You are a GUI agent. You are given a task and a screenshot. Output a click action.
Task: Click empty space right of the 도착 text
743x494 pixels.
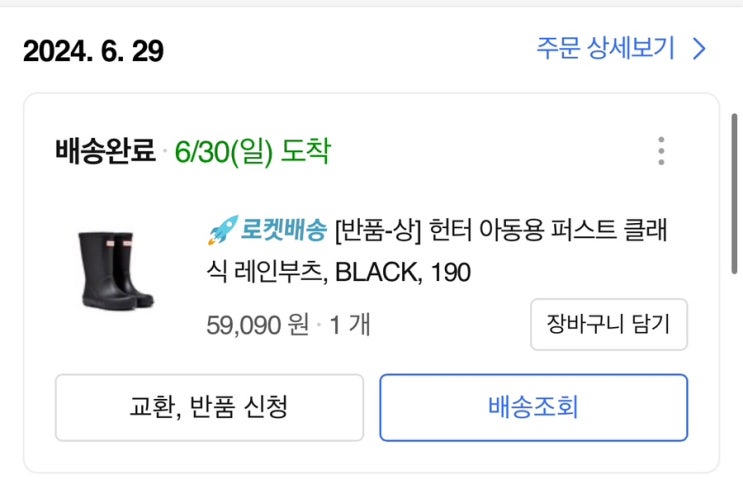tap(480, 152)
